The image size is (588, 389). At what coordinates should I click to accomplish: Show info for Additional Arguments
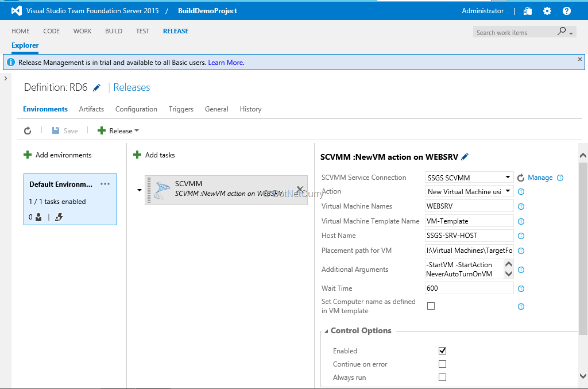521,269
